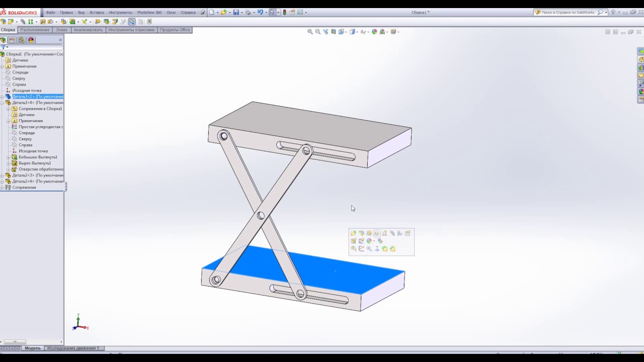The height and width of the screenshot is (362, 644).
Task: Expand the Деталь3<2> component node
Action: (x=2, y=97)
